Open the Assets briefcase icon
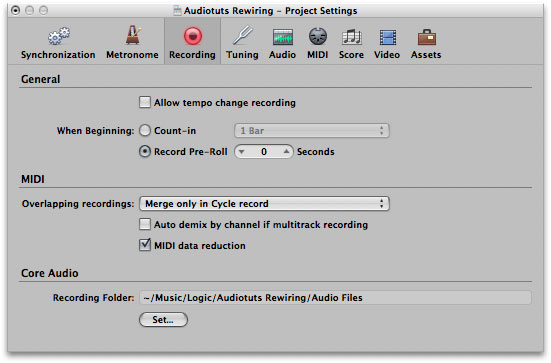551x363 pixels. point(427,37)
